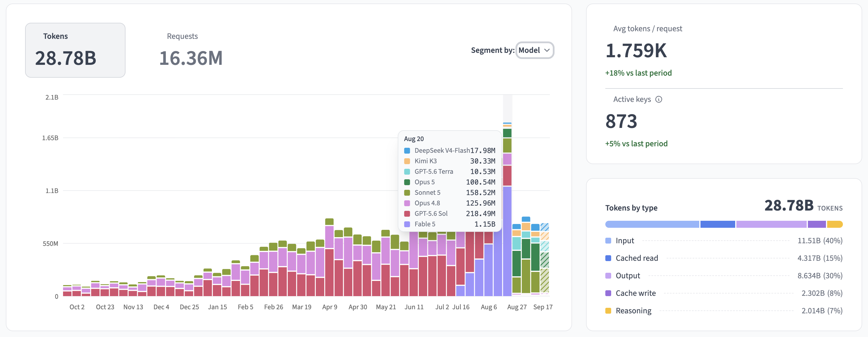Click the 'Oct 2' x-axis label
Screen dimensions: 868x337
coord(77,307)
